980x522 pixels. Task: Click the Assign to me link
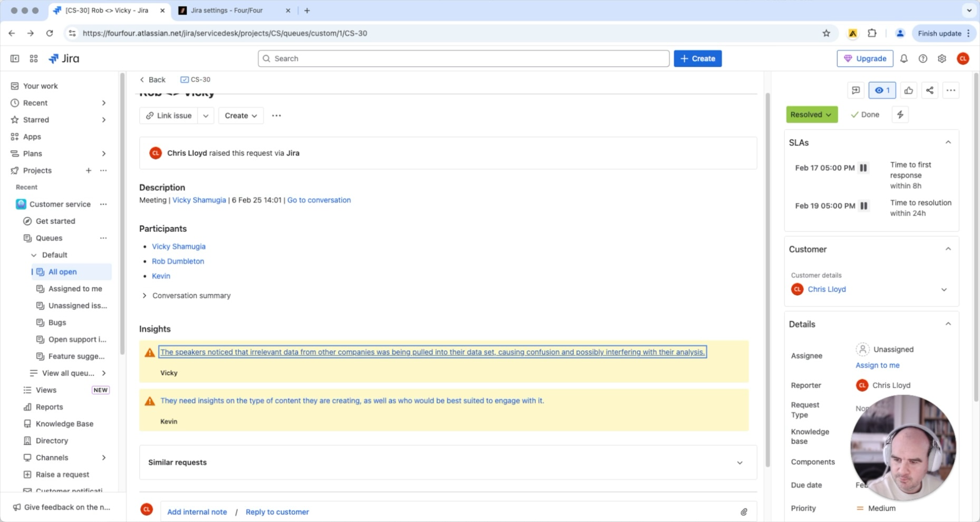(x=877, y=365)
